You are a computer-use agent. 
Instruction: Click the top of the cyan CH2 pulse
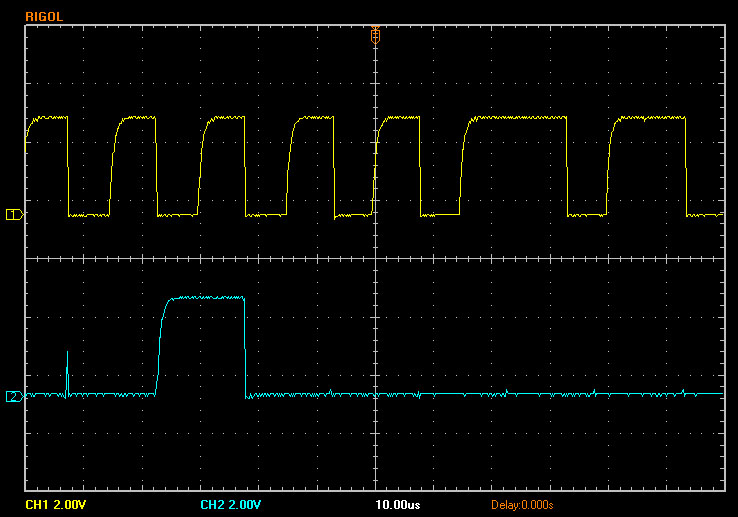205,297
